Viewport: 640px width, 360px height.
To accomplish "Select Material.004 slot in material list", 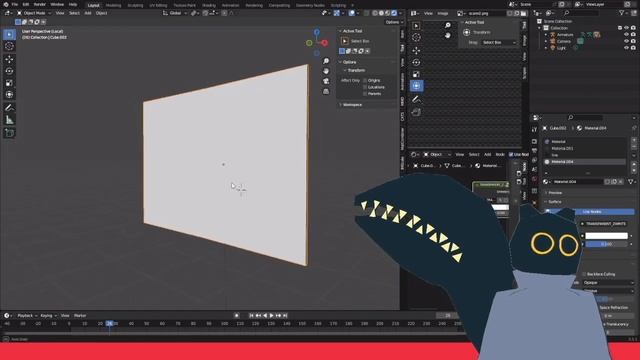I will (x=584, y=162).
